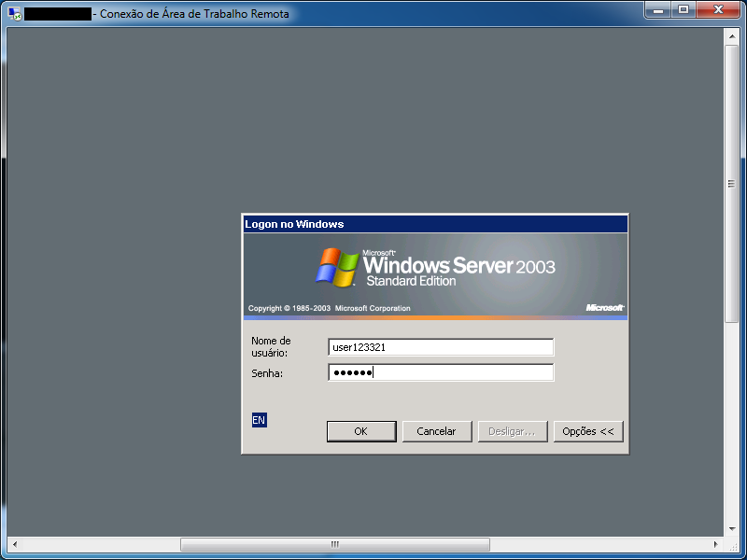
Task: Click the horizontal scrollbar right arrow
Action: pos(715,544)
